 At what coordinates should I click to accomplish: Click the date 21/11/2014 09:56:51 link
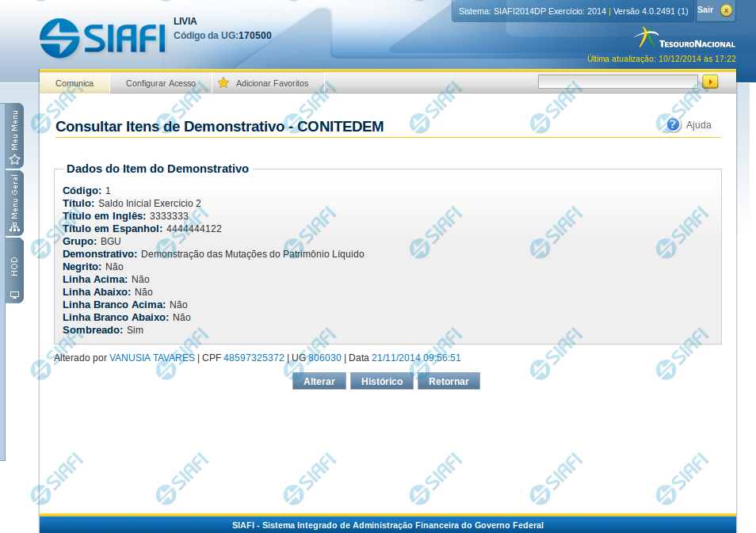pyautogui.click(x=416, y=358)
